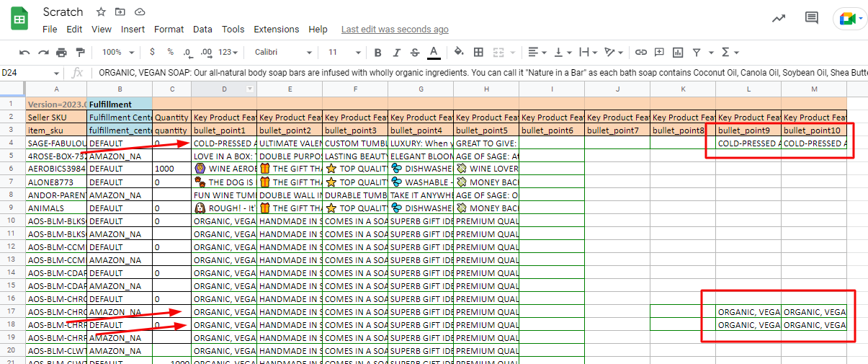Open the fill color bucket
This screenshot has width=868, height=364.
[x=459, y=53]
